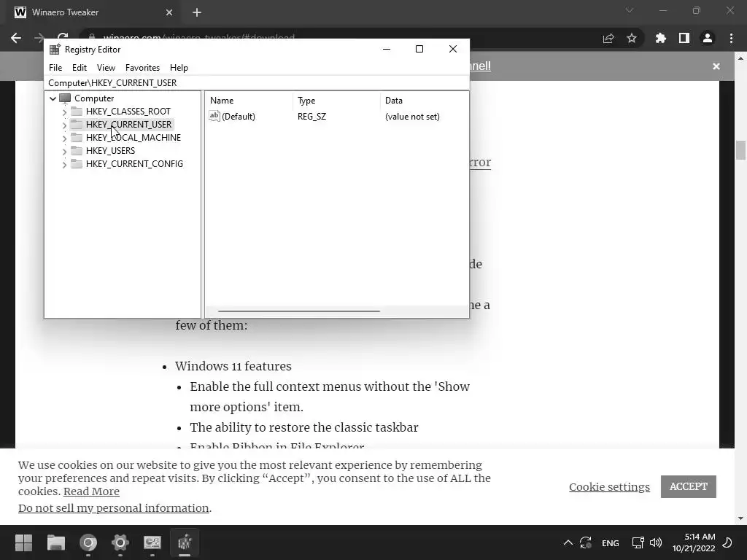
Task: Select the (Default) string value
Action: point(239,117)
